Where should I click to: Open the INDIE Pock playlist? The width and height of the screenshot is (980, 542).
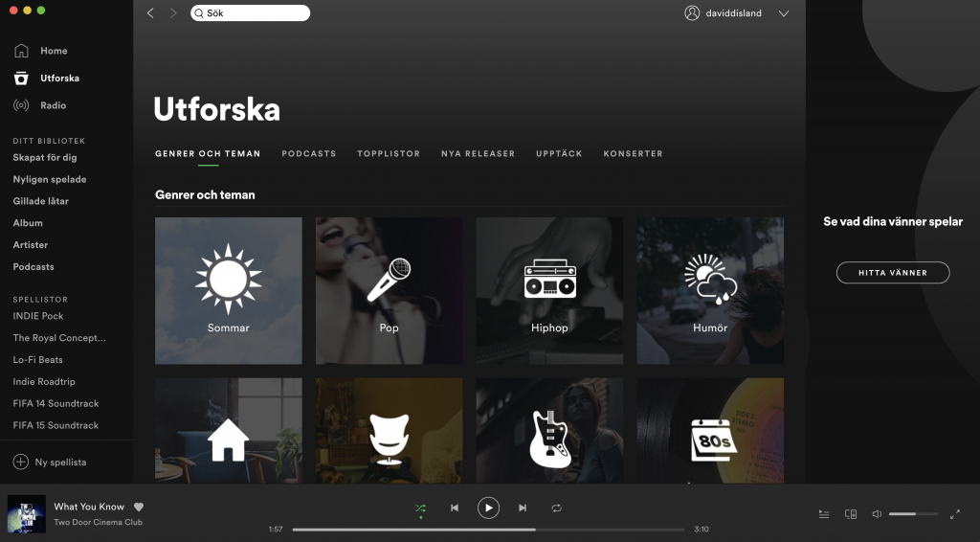38,316
